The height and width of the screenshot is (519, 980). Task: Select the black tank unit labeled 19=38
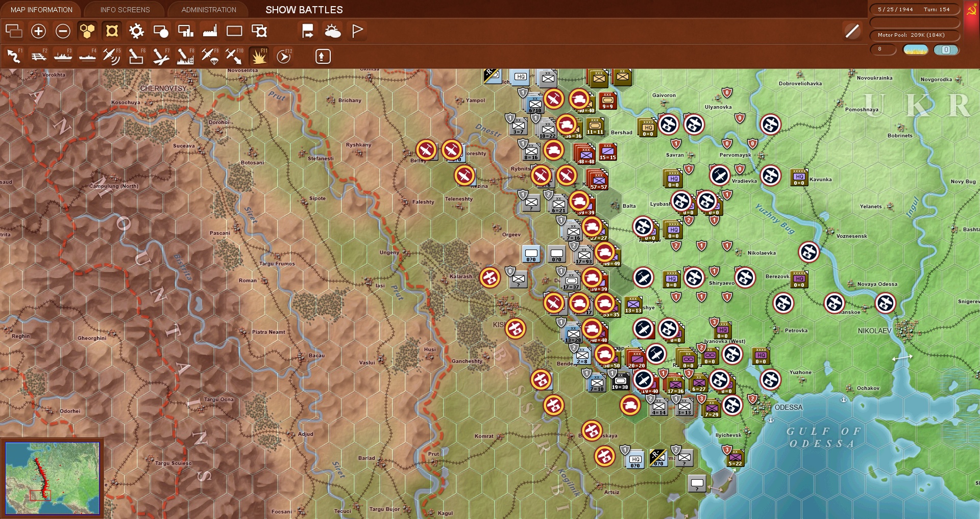[620, 381]
